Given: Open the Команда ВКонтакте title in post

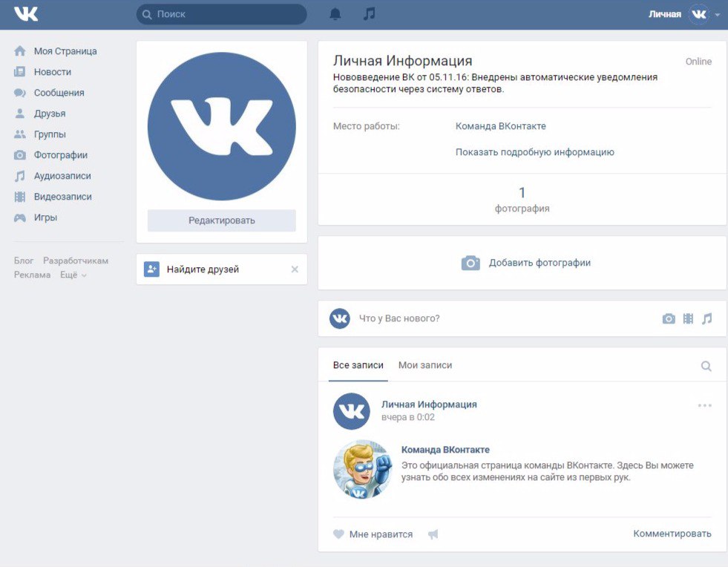Looking at the screenshot, I should pos(445,450).
